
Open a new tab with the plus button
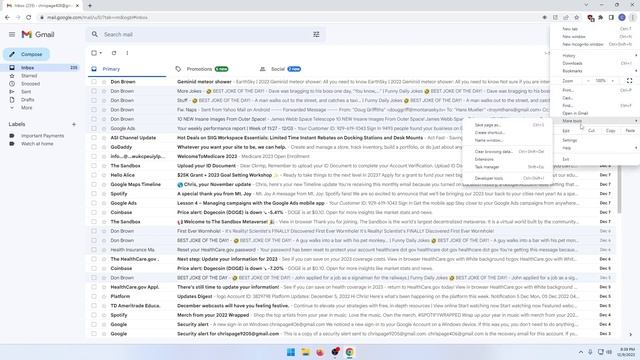point(90,5)
